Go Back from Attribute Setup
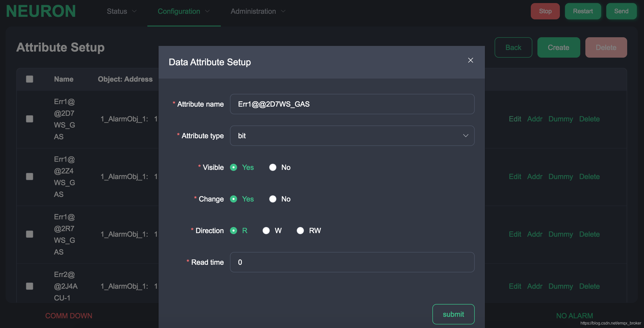The image size is (644, 328). [x=513, y=47]
